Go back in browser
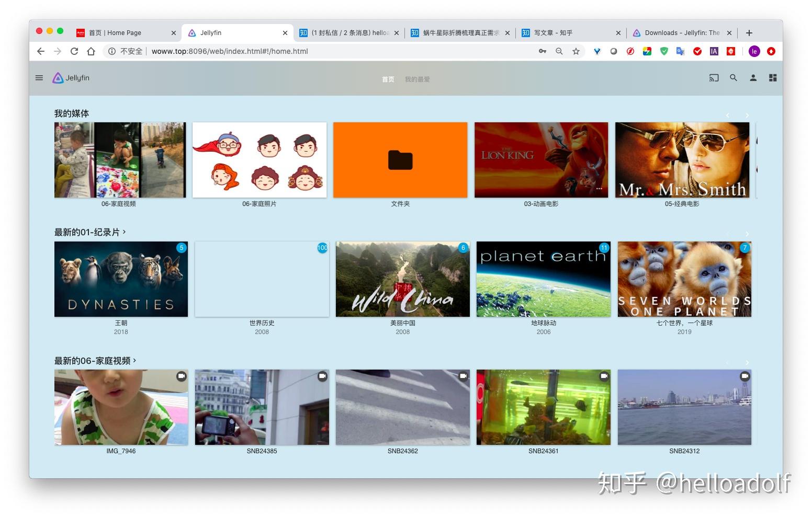This screenshot has height=517, width=812. pyautogui.click(x=41, y=51)
